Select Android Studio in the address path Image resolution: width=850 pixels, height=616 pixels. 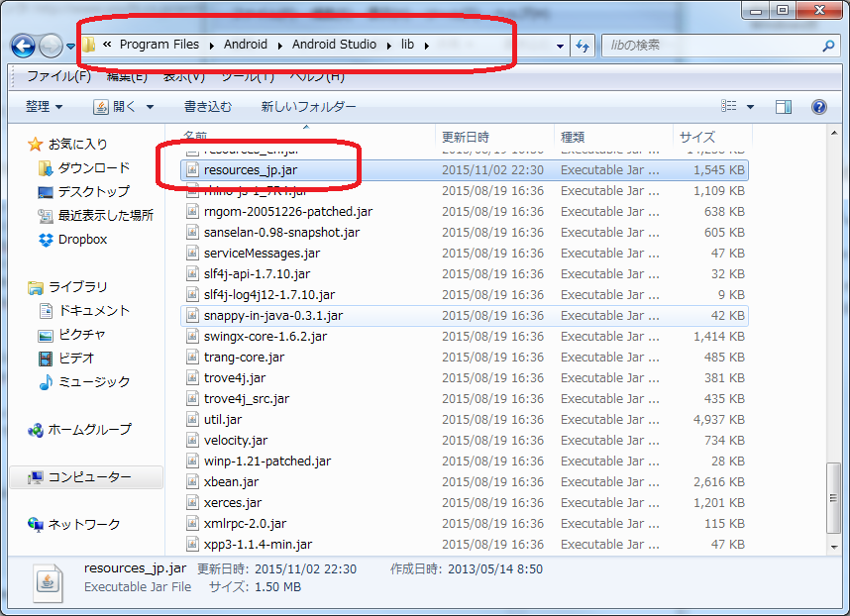[334, 45]
